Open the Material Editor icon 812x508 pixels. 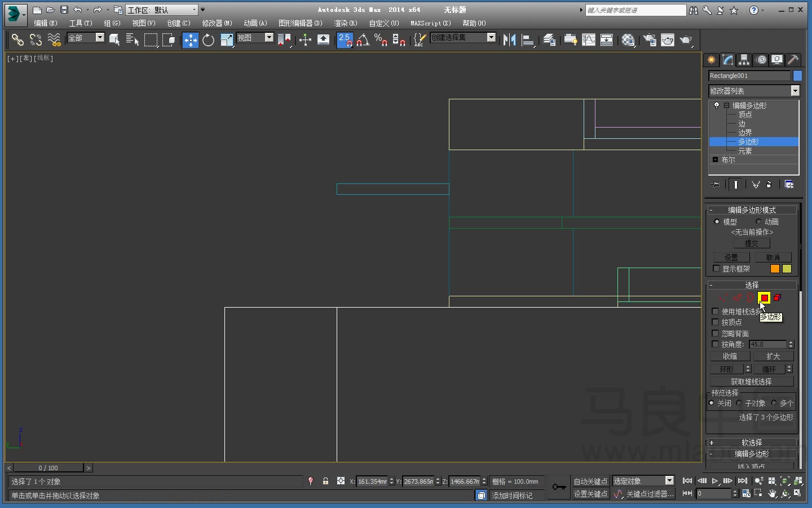point(628,40)
